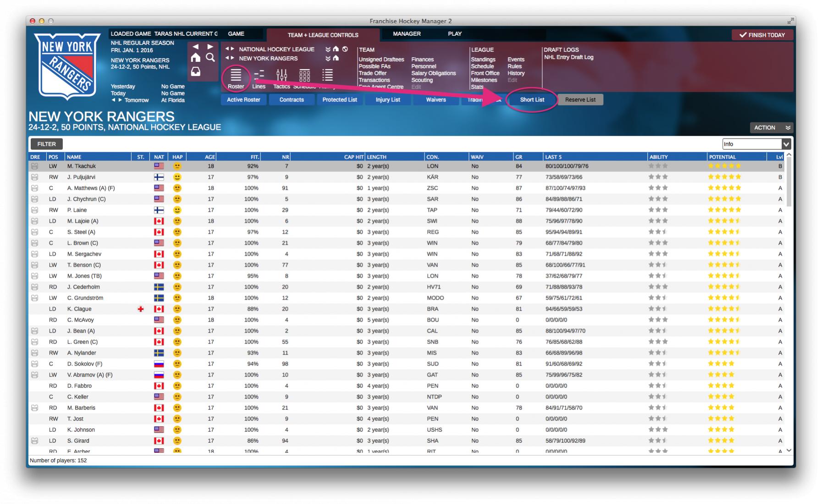The width and height of the screenshot is (822, 504).
Task: Open the Standings link under League
Action: [483, 60]
